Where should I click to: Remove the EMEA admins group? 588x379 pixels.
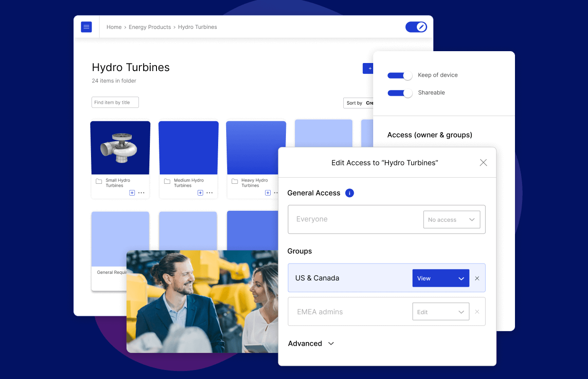tap(477, 312)
